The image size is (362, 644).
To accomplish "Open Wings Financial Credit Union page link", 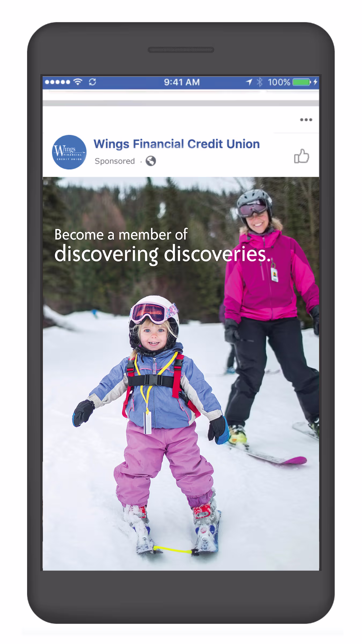I will [x=176, y=144].
